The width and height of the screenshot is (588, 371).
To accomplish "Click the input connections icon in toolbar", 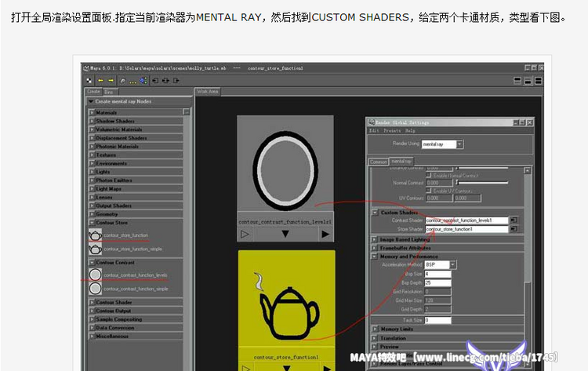I will coord(155,81).
